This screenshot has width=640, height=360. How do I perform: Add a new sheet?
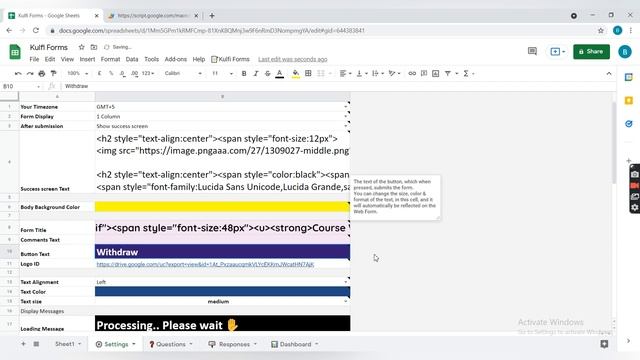click(x=23, y=344)
